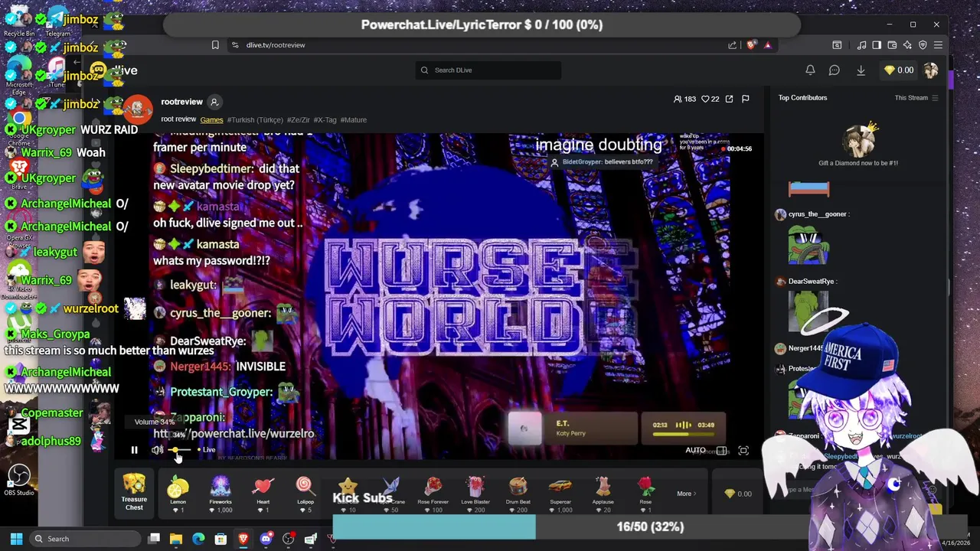Image resolution: width=980 pixels, height=551 pixels.
Task: Send a Rose Forever gift
Action: coord(433,494)
